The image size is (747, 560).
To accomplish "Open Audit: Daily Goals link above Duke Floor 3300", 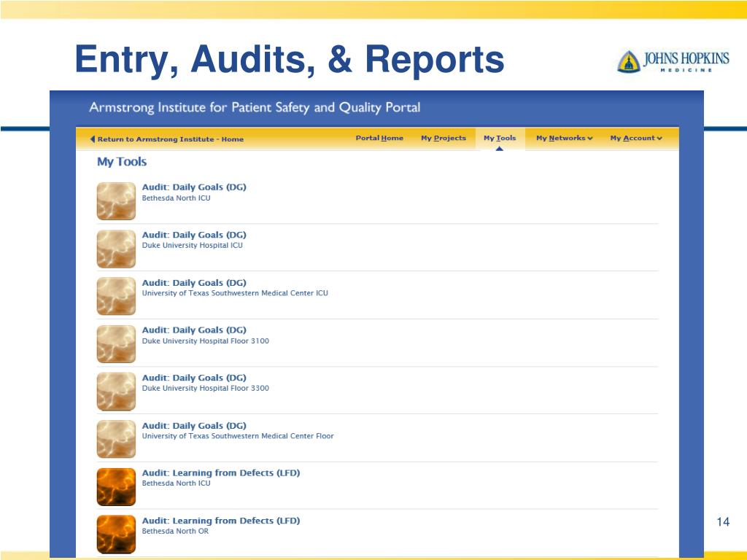I will (x=194, y=378).
